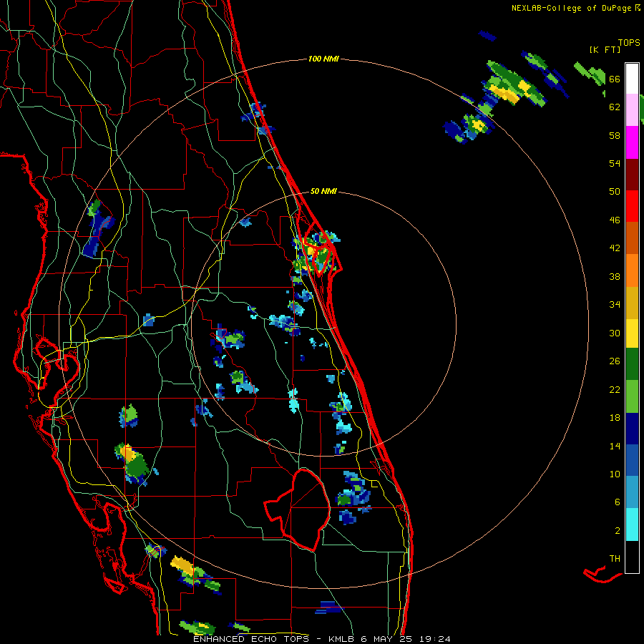The height and width of the screenshot is (644, 644).
Task: Click the "22" scale value
Action: point(615,389)
